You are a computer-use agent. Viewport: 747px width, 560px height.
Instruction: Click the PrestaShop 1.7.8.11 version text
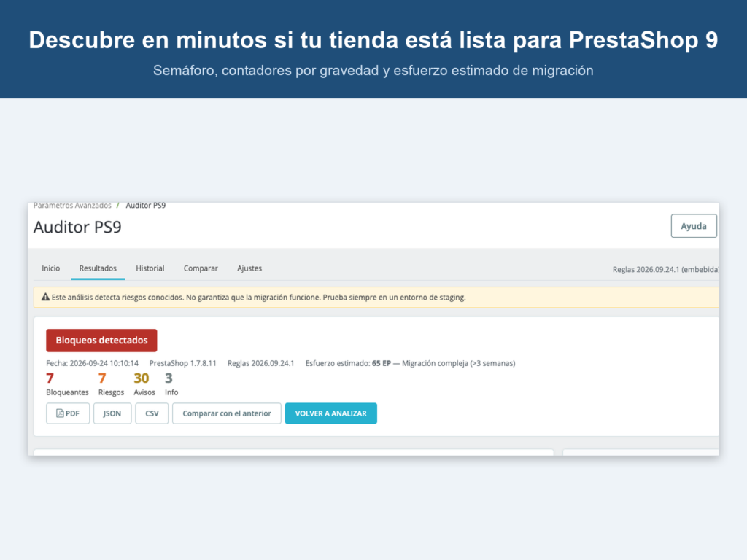[183, 363]
